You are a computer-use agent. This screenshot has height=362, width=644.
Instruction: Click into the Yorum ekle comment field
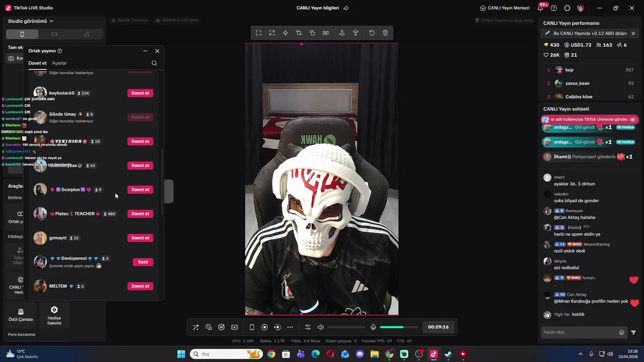coord(579,332)
